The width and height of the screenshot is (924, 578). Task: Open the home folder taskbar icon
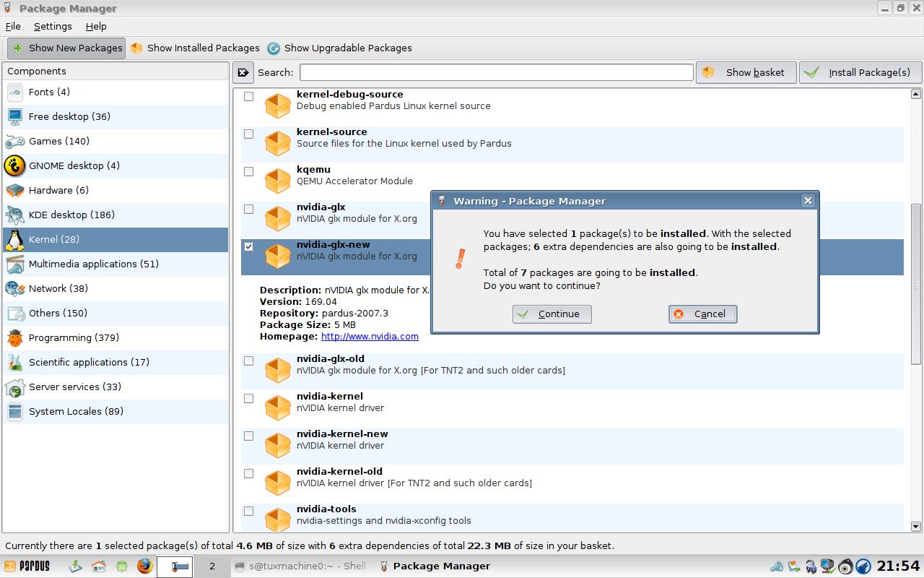pos(99,566)
